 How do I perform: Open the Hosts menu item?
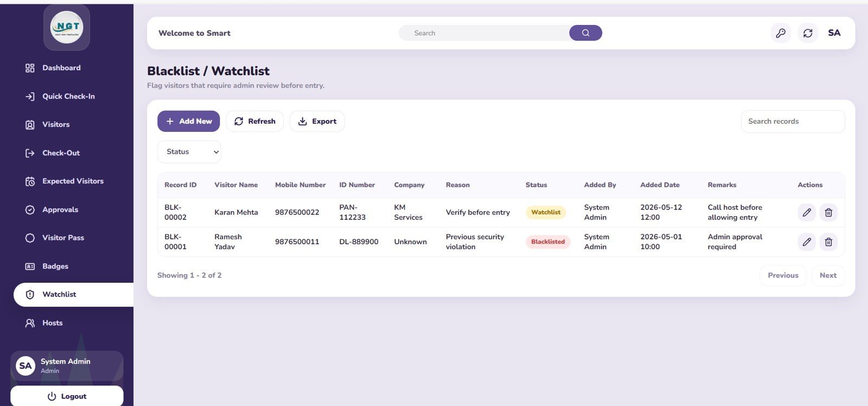point(73,323)
